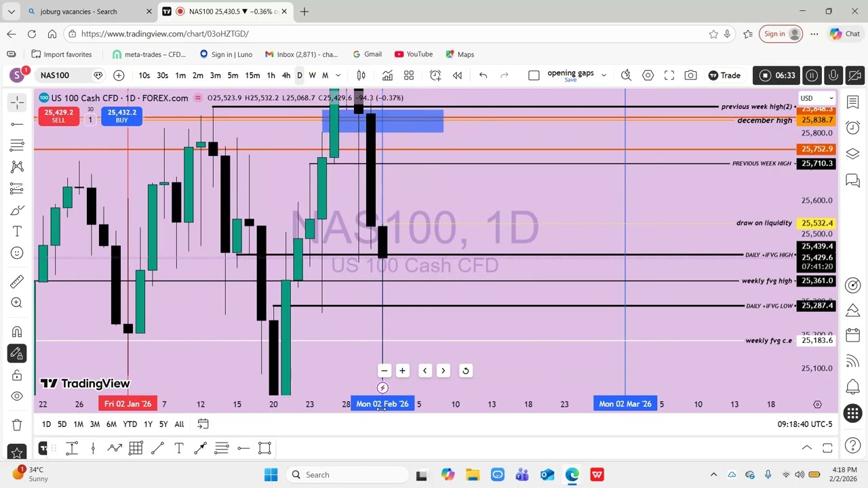The image size is (868, 488).
Task: Open the indicators and strategies menu
Action: point(387,75)
